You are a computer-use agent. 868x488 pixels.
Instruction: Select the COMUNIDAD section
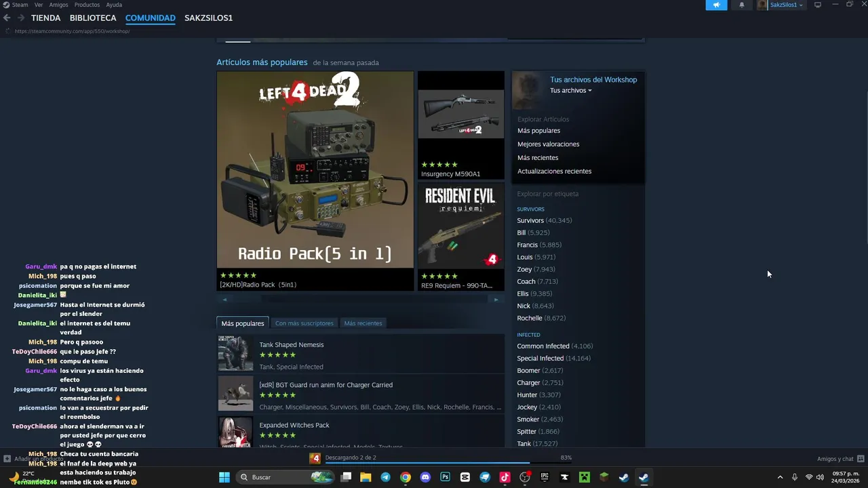(x=151, y=18)
